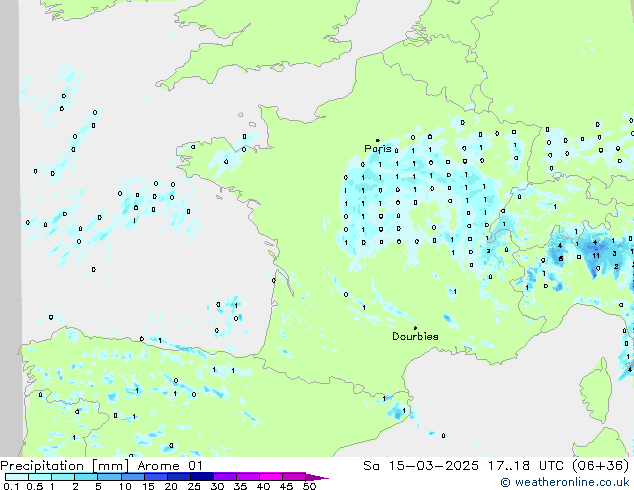Click the '20' legend value
This screenshot has width=634, height=490.
pos(171,486)
